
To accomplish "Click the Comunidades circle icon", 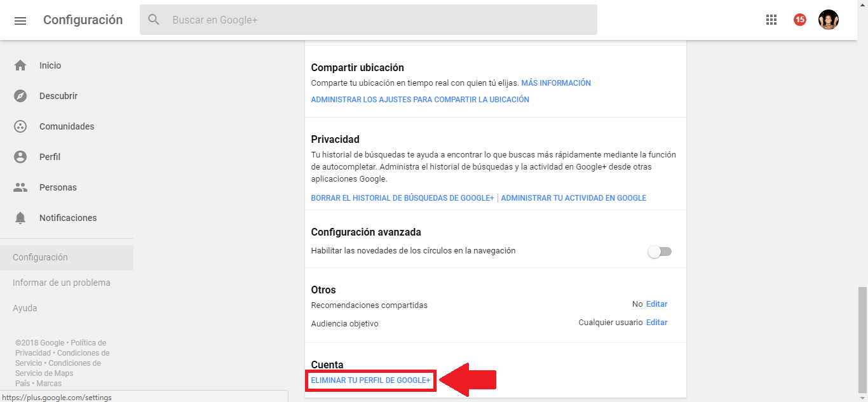I will coord(20,126).
